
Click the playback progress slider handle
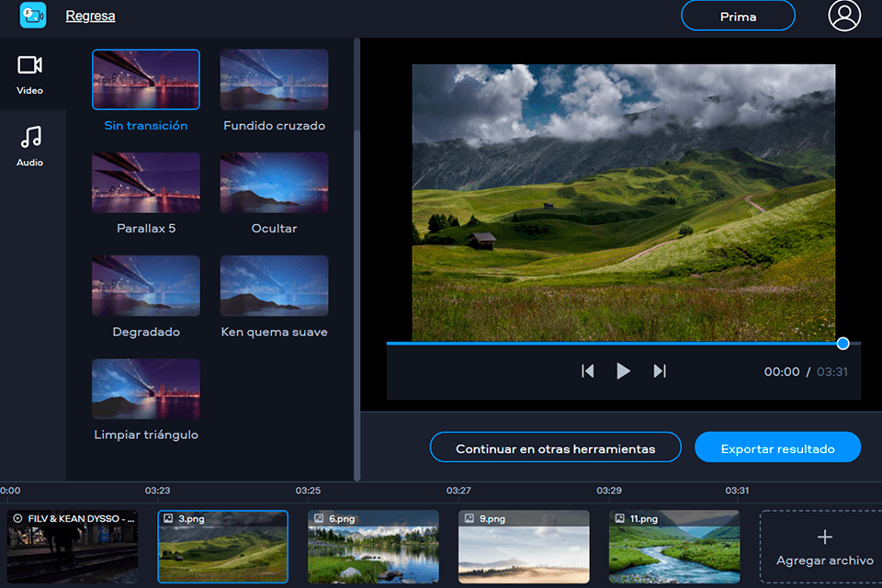843,344
